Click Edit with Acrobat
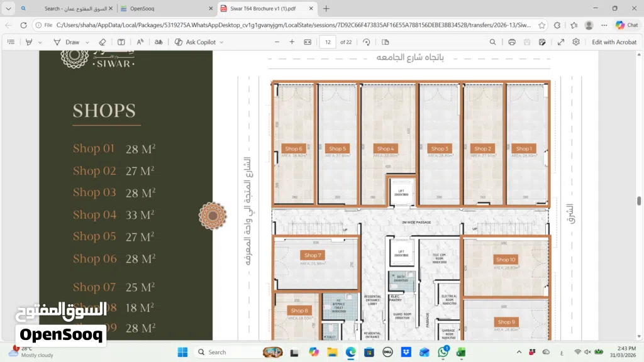644x362 pixels. (614, 42)
